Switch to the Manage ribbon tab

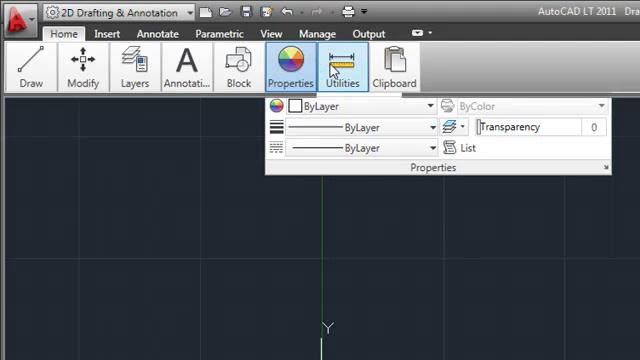317,34
